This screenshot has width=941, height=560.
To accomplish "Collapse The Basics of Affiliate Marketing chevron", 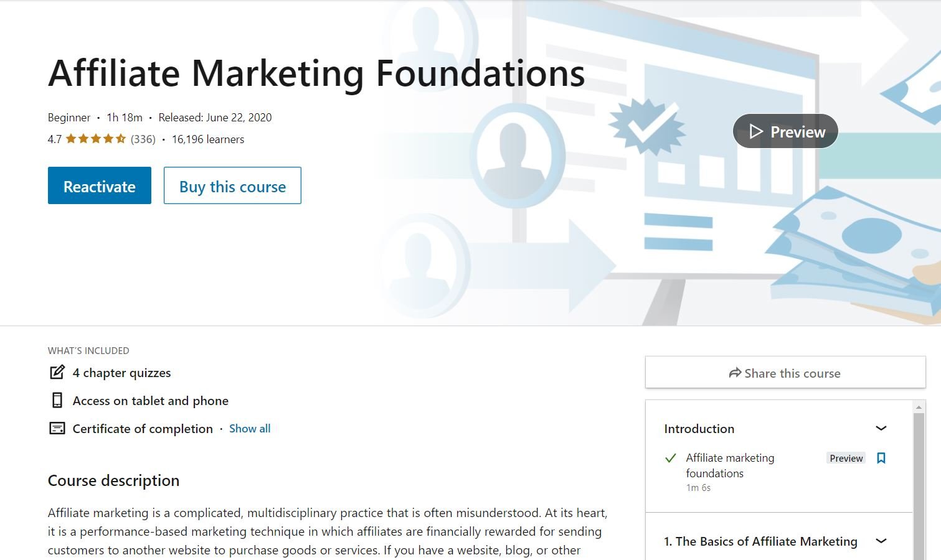I will click(881, 541).
